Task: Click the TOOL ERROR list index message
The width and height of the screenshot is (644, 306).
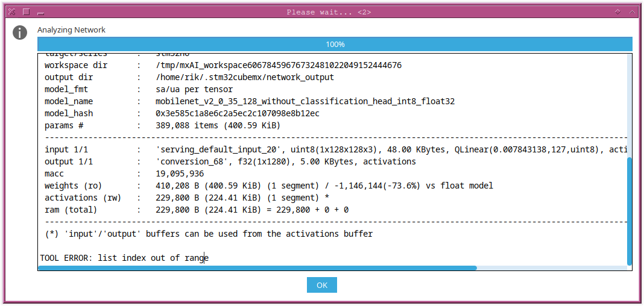Action: click(124, 258)
